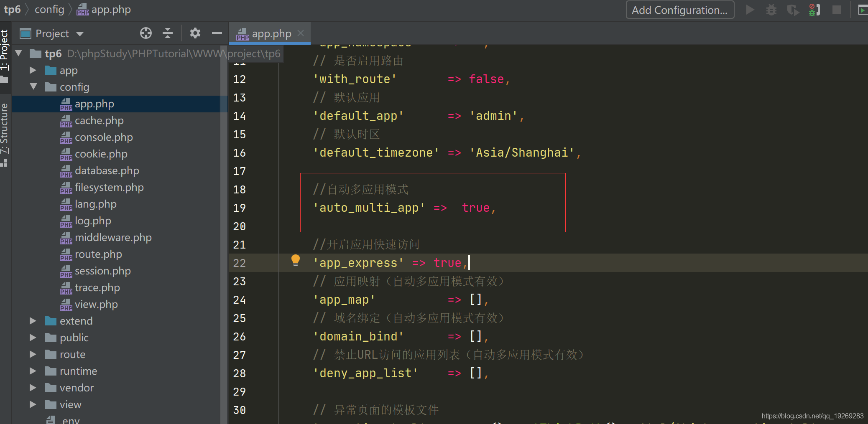Open Project panel settings gear
The image size is (868, 424).
(x=195, y=33)
